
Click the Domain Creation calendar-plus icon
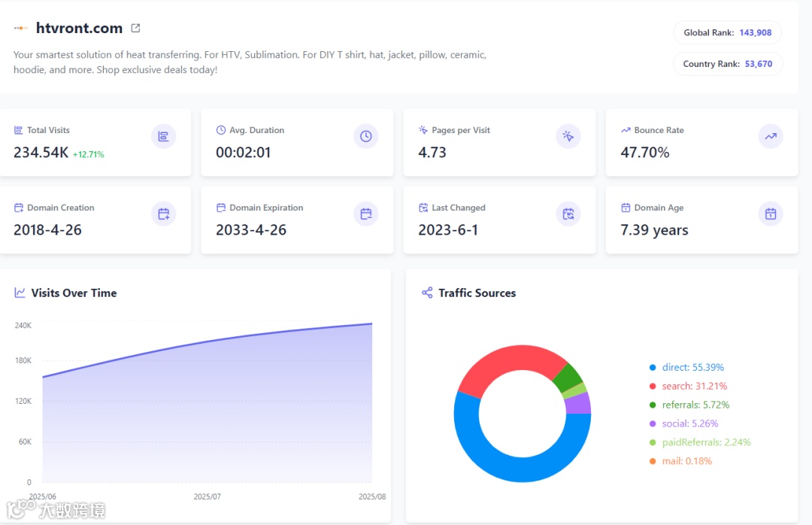164,214
